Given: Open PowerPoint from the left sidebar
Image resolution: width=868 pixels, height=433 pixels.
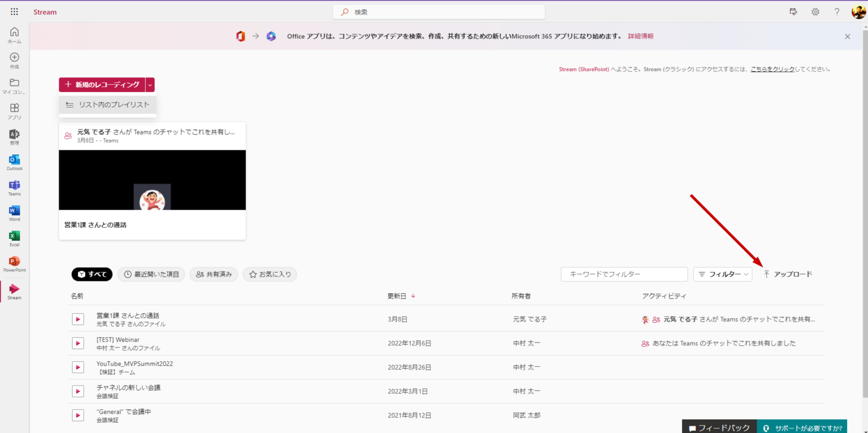Looking at the screenshot, I should [15, 263].
